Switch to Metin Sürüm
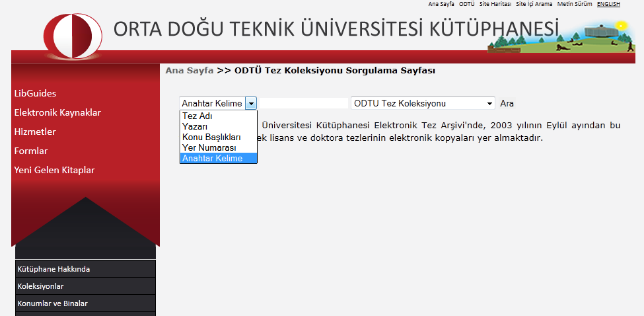The height and width of the screenshot is (316, 644). click(x=575, y=4)
